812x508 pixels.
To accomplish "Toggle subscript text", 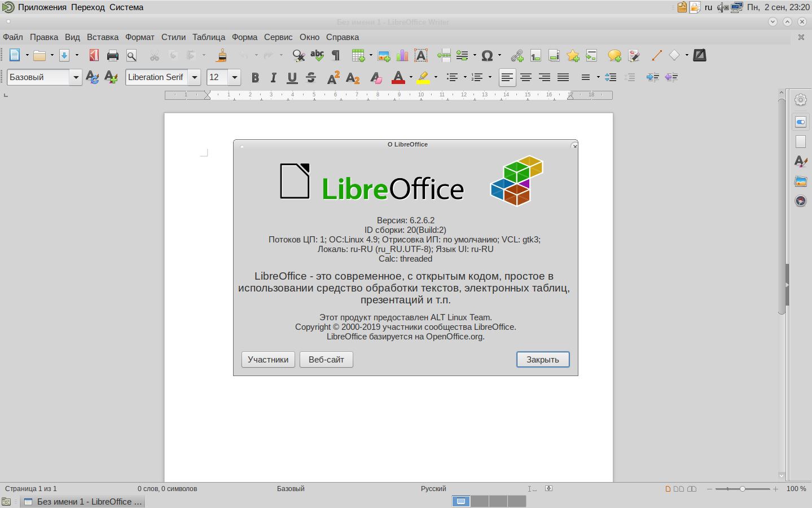I will point(353,77).
